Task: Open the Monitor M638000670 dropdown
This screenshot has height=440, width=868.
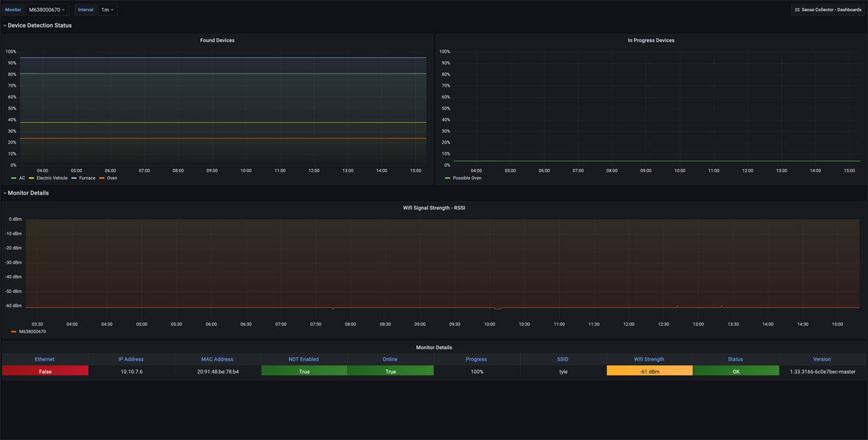Action: (47, 10)
